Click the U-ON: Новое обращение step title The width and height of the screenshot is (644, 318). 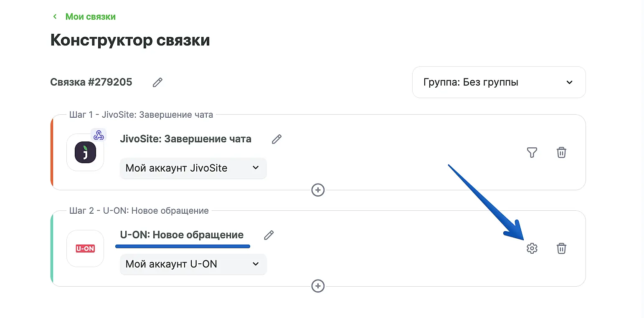[x=182, y=235]
